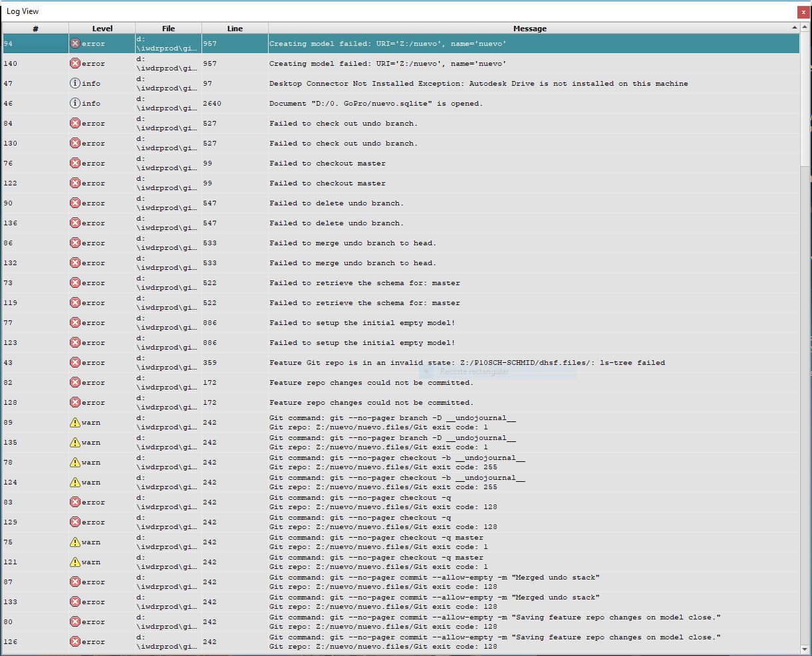Click scrollbar down arrow
Screen dimensions: 812x656
click(x=805, y=649)
